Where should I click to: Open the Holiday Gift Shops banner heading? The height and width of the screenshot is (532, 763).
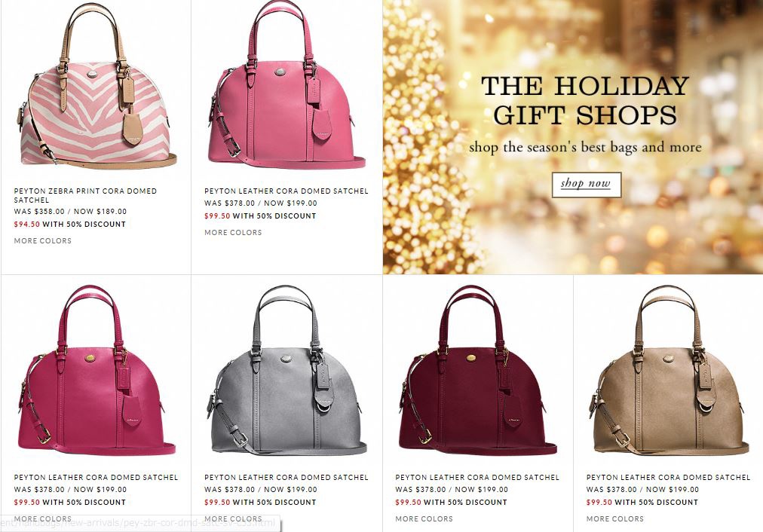coord(585,101)
